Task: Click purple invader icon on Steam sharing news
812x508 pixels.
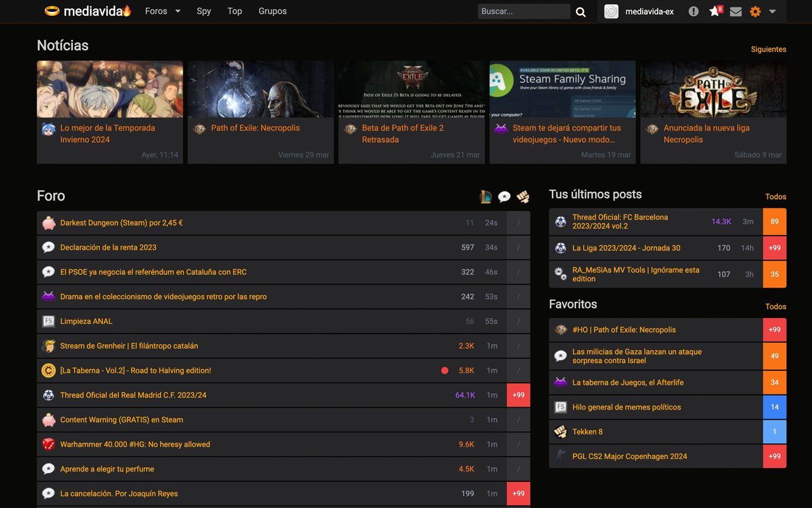Action: click(501, 130)
